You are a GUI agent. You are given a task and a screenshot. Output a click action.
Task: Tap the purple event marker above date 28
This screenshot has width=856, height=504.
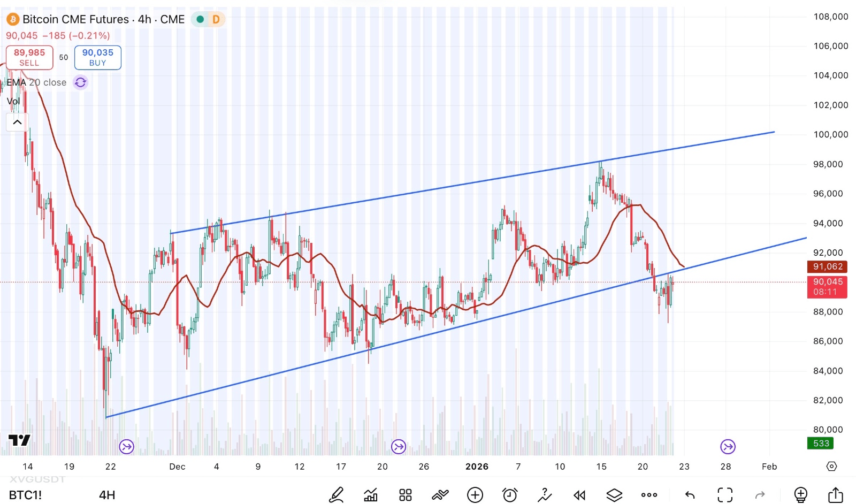click(x=728, y=446)
